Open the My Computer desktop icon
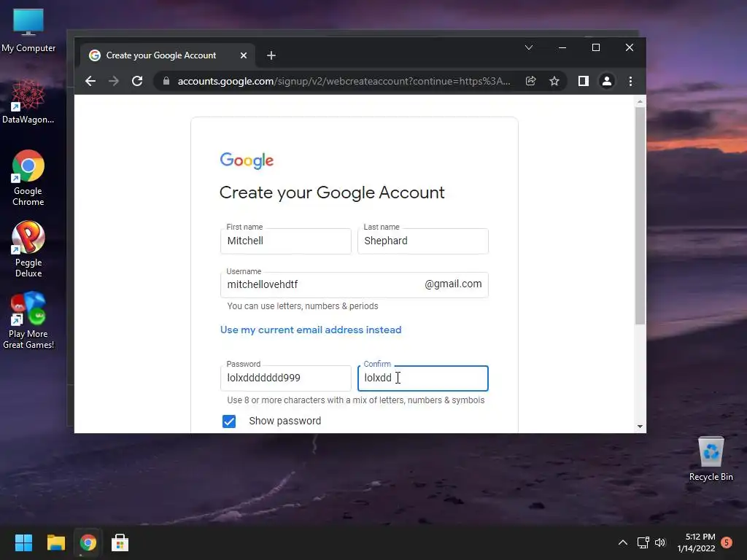Image resolution: width=747 pixels, height=560 pixels. [x=28, y=31]
